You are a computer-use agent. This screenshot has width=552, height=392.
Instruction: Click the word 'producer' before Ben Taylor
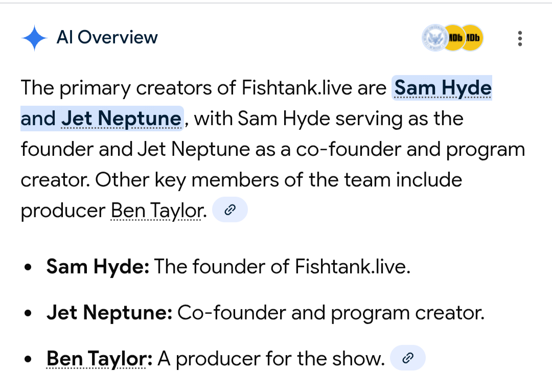click(x=63, y=211)
